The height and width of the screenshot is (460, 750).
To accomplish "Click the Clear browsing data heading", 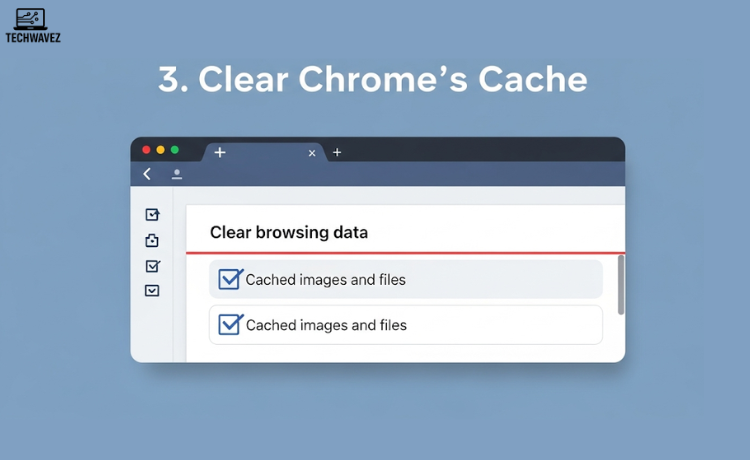I will tap(289, 233).
